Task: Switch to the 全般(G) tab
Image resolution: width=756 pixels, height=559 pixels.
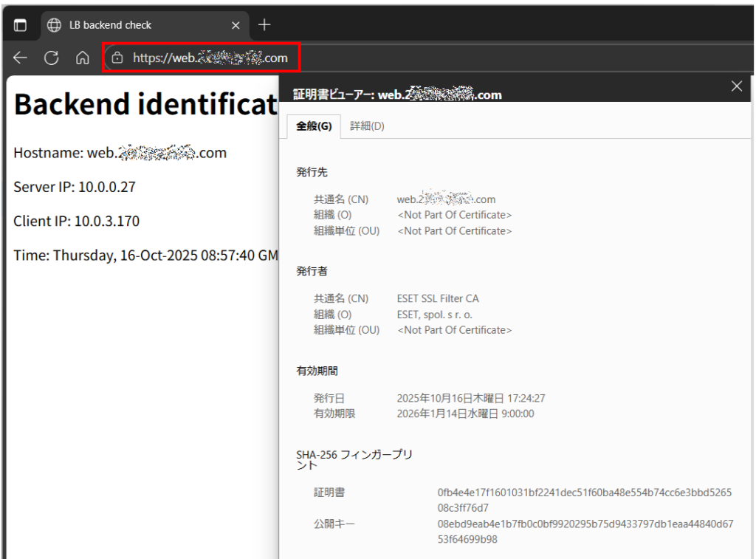Action: coord(314,126)
